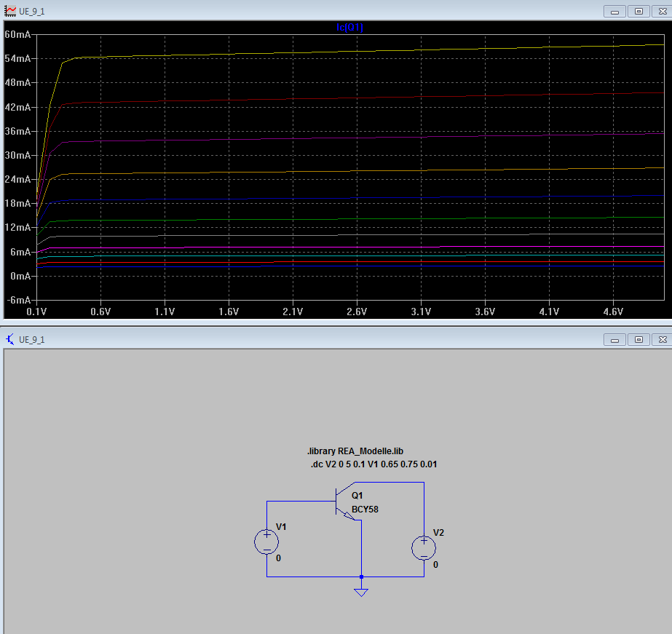Minimize the schematic window UE_9_1
Image resolution: width=672 pixels, height=634 pixels.
[x=614, y=340]
